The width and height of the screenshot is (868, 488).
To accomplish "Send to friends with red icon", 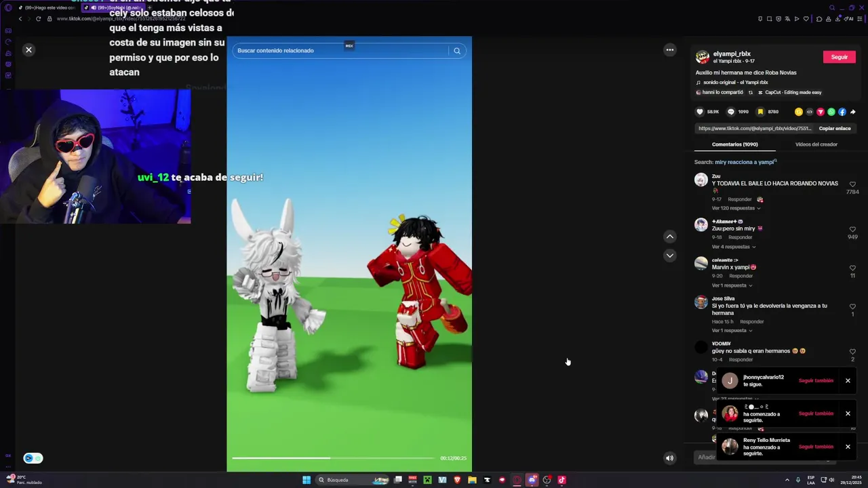I will 820,112.
